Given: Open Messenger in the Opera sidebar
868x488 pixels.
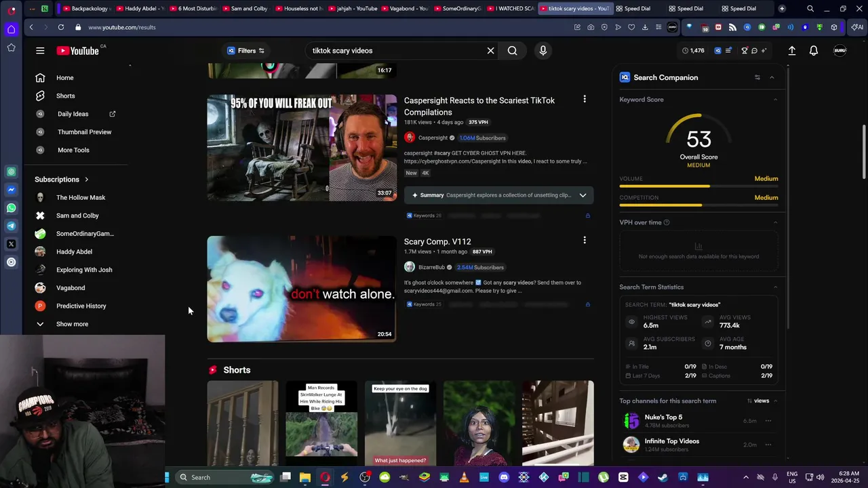Looking at the screenshot, I should click(11, 190).
